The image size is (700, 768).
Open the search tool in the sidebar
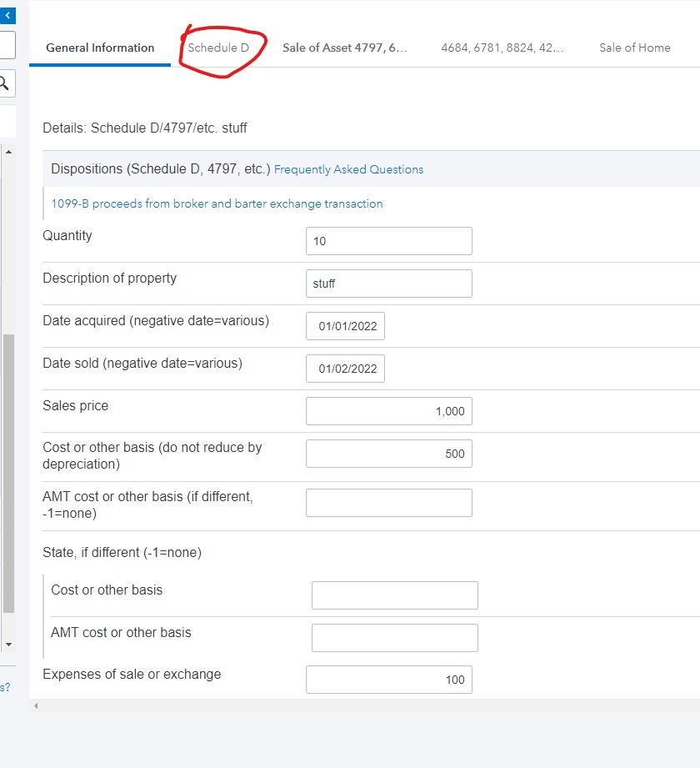coord(6,83)
